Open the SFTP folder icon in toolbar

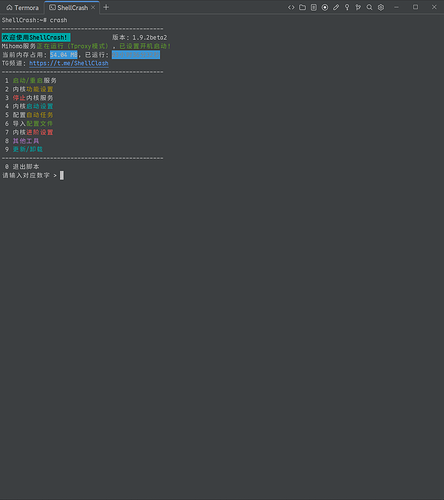click(x=302, y=7)
